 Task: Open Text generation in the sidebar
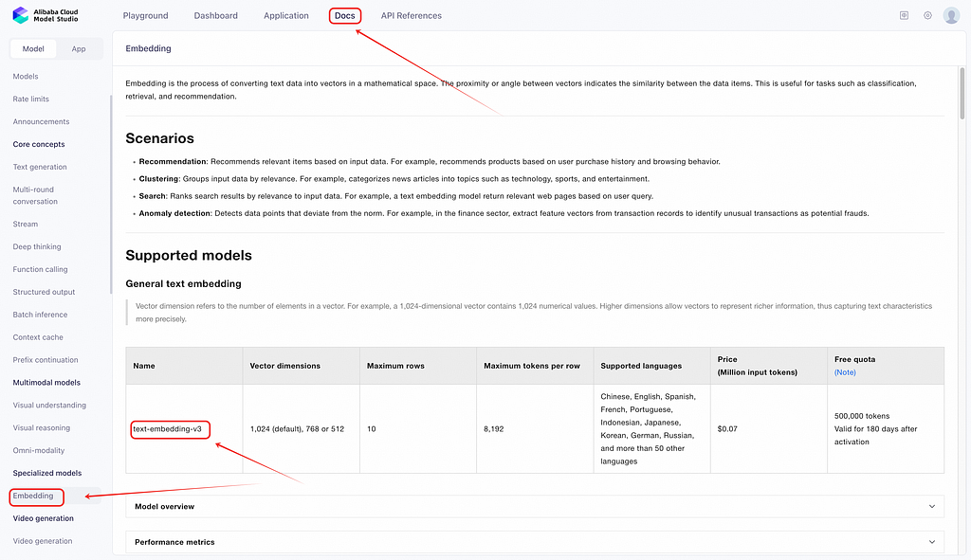pyautogui.click(x=40, y=167)
